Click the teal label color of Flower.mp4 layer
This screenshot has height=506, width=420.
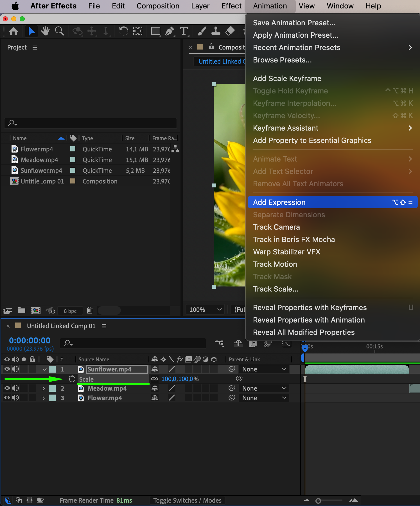tap(52, 398)
